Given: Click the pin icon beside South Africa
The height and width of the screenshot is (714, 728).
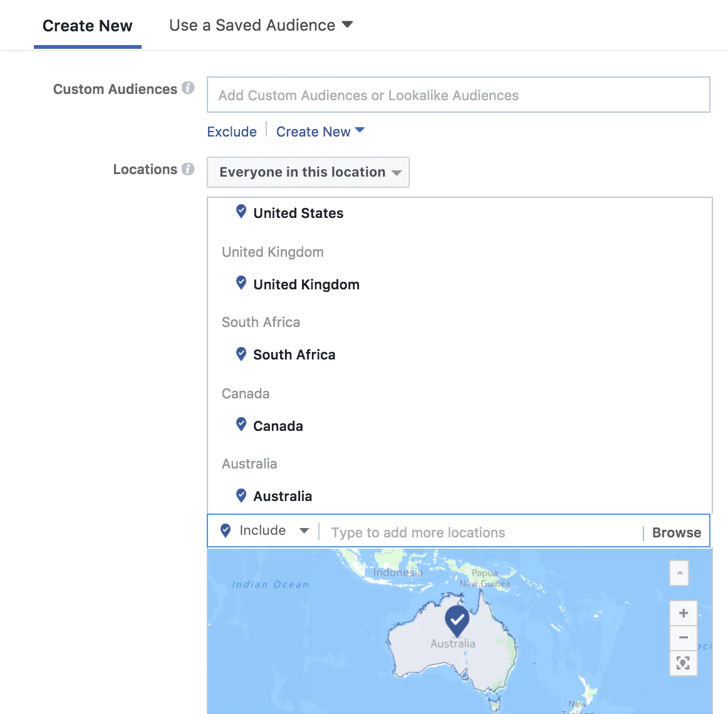Looking at the screenshot, I should (241, 354).
